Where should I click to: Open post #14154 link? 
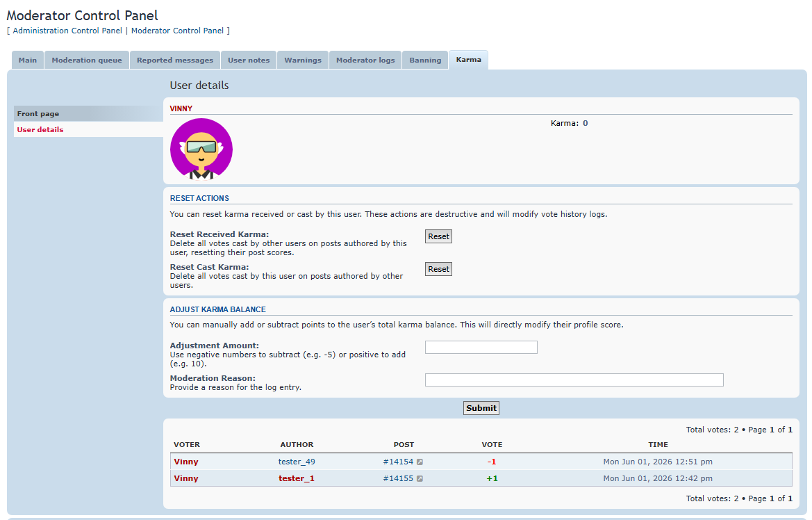tap(398, 462)
